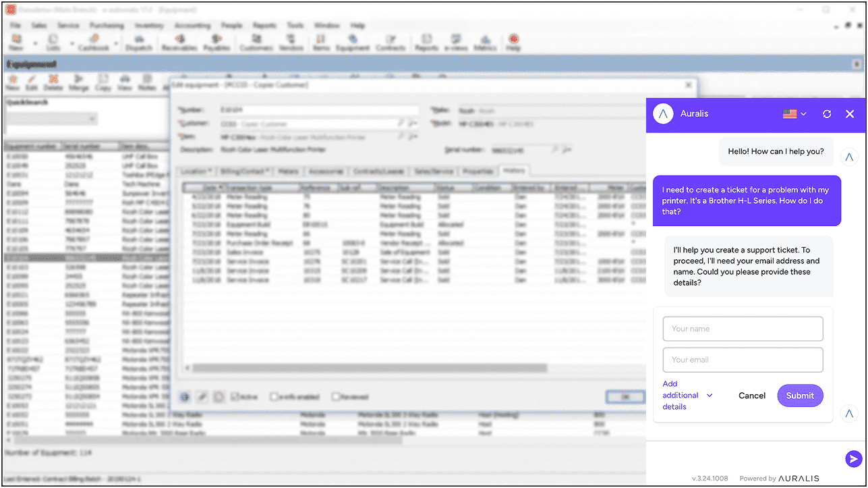This screenshot has width=868, height=488.
Task: Switch to the Sales/Service tab
Action: pyautogui.click(x=434, y=171)
